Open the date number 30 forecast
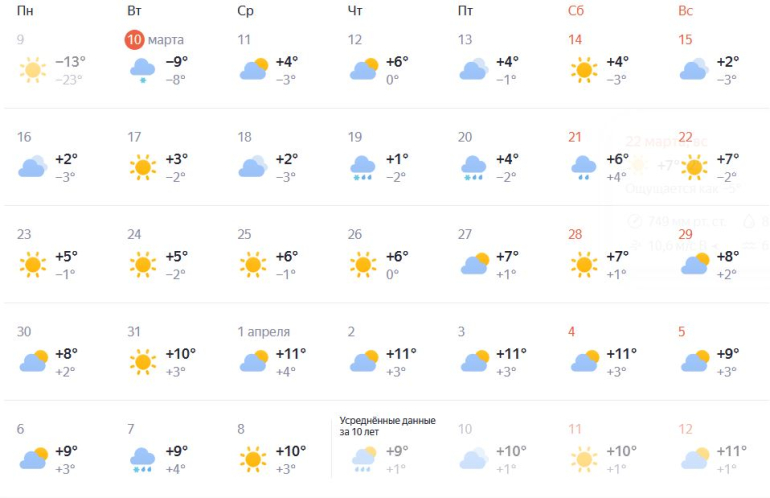The width and height of the screenshot is (770, 498). point(24,332)
